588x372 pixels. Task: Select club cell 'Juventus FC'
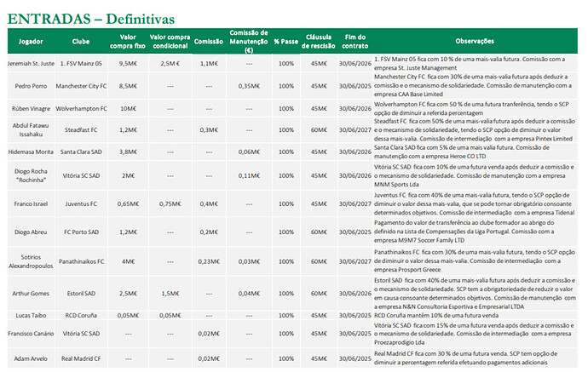point(81,203)
